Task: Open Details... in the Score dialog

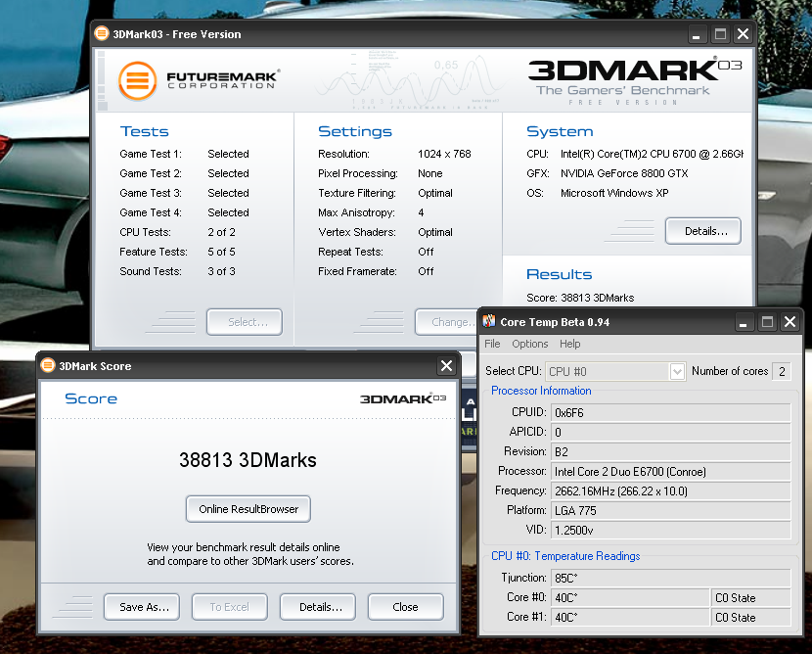Action: point(318,607)
